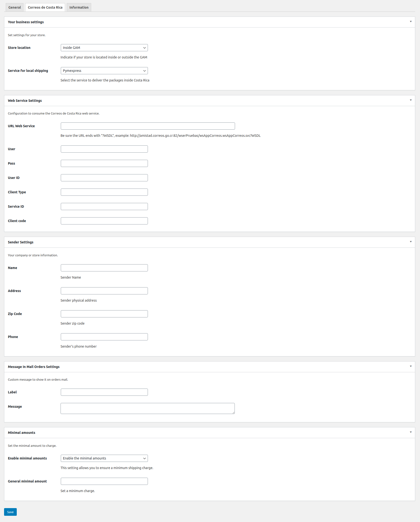Click the Your business settings heading

(26, 22)
